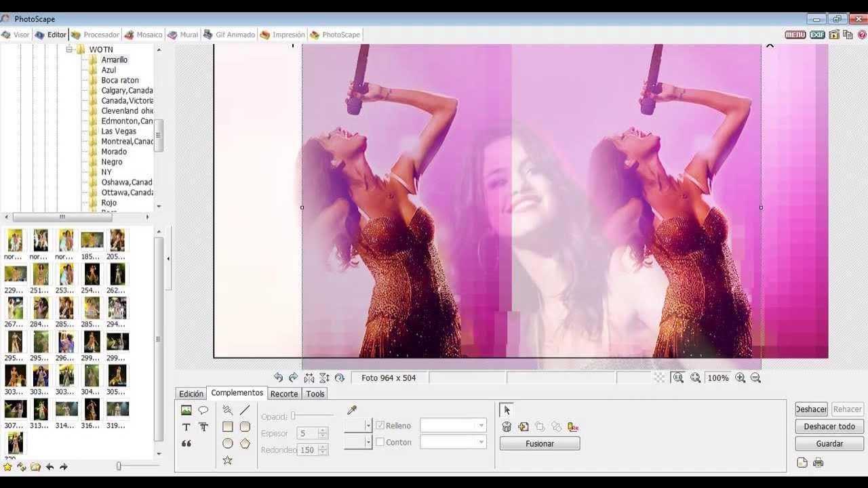Screen dimensions: 868x488
Task: Click the Guardar button
Action: coord(829,444)
